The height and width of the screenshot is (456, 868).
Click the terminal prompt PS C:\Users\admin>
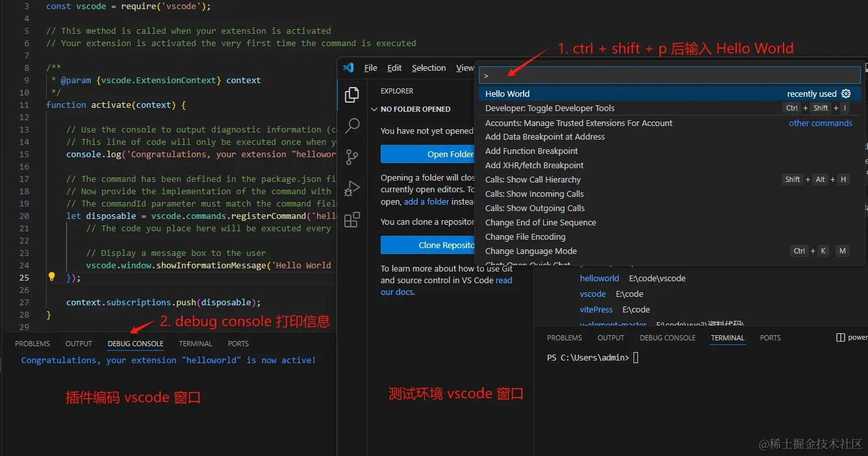tap(588, 357)
